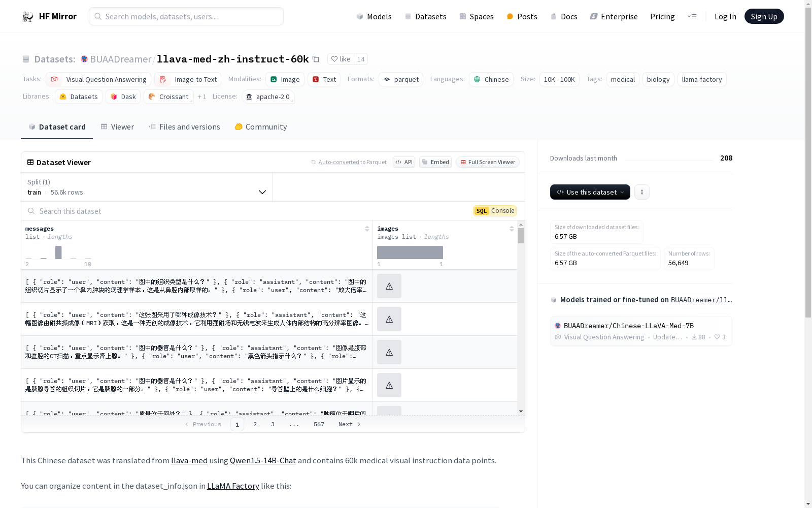The height and width of the screenshot is (508, 812).
Task: Open BUAADreamer/Chinese-LLaVA-Med-7B model card
Action: point(641,331)
